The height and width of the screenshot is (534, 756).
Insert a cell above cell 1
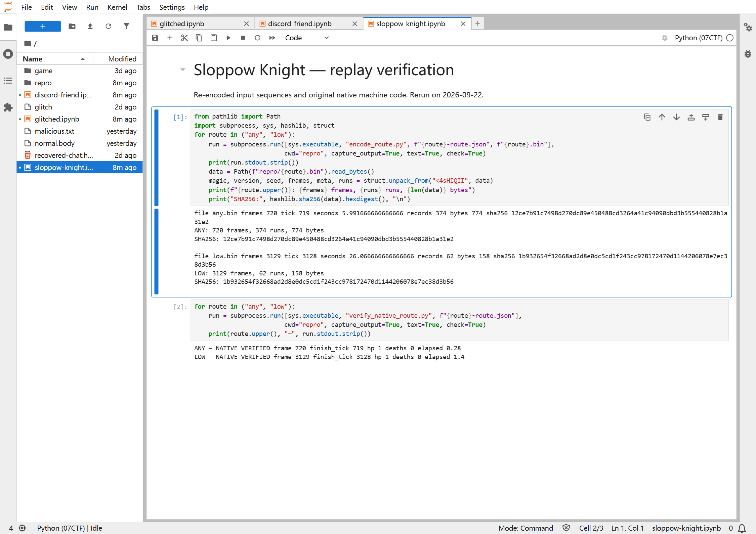[691, 117]
